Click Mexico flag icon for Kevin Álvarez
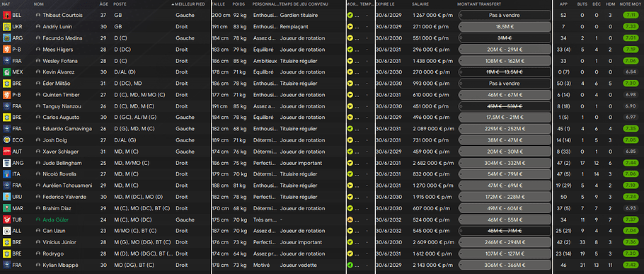Viewport: 644px width, 274px height. [x=6, y=72]
